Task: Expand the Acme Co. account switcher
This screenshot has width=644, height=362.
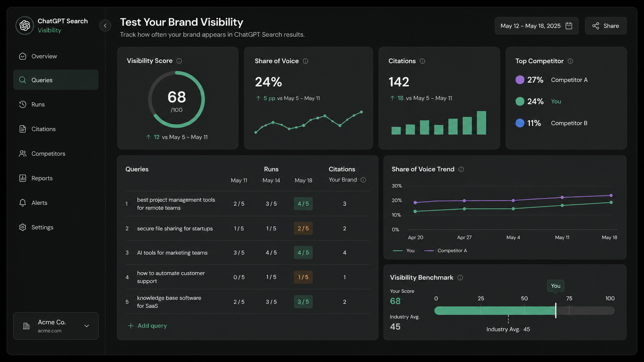Action: [x=56, y=326]
